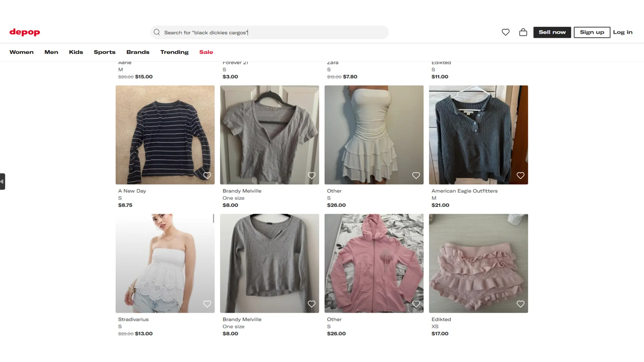Like the Edikted pink ruffle skirt

pyautogui.click(x=520, y=304)
